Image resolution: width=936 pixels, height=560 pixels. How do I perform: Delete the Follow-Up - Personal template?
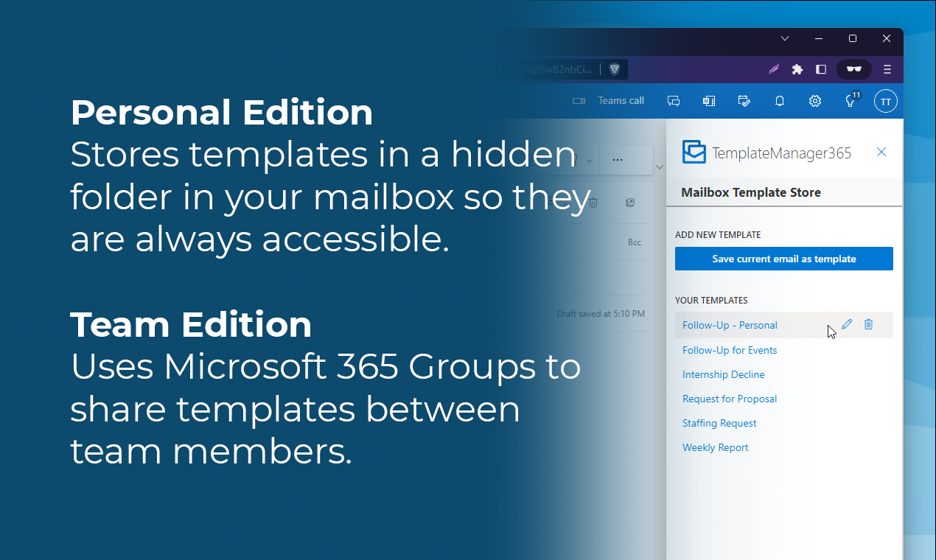click(868, 324)
